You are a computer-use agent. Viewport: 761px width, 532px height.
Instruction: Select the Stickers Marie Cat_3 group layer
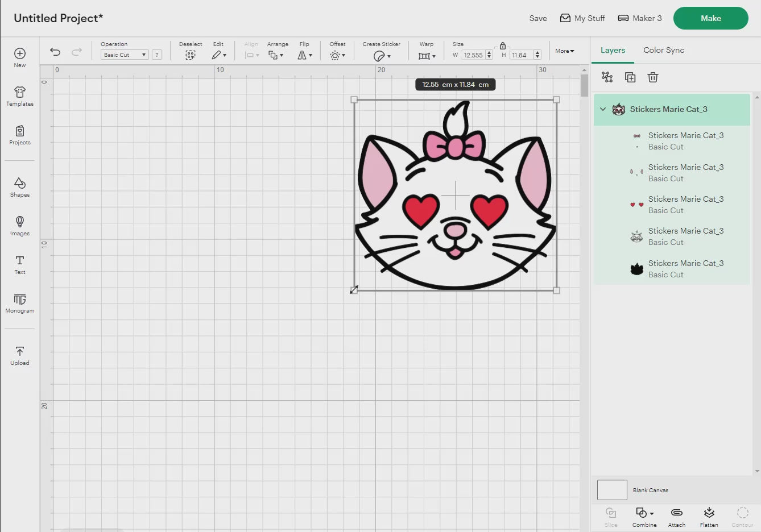672,109
